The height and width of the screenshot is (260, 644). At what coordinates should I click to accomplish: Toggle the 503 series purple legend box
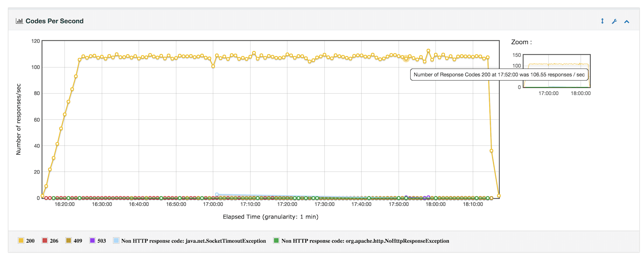tap(92, 241)
